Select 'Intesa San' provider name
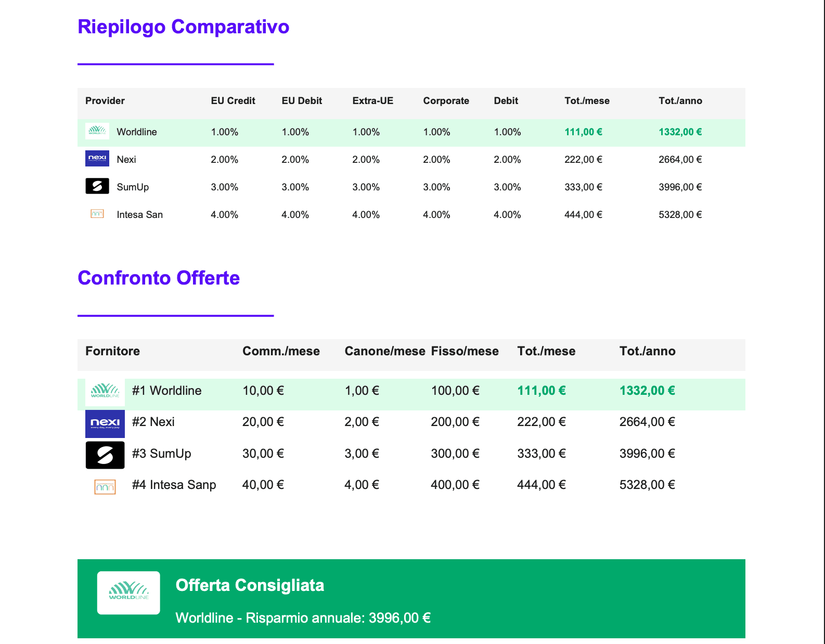 click(140, 215)
